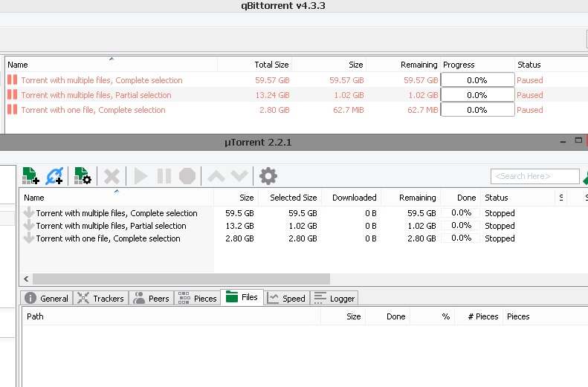Sort by Total Size column in qBittorrent

(x=255, y=65)
